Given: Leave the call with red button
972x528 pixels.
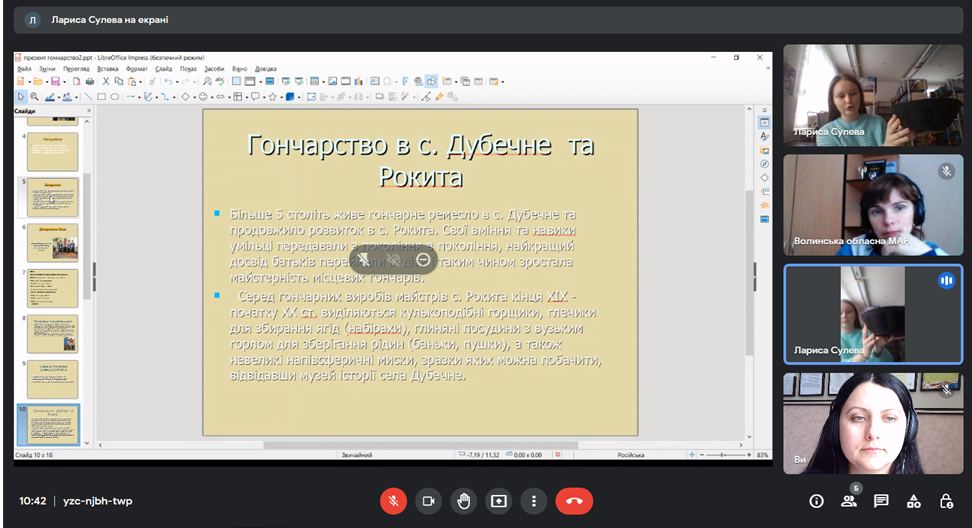Looking at the screenshot, I should [x=574, y=501].
